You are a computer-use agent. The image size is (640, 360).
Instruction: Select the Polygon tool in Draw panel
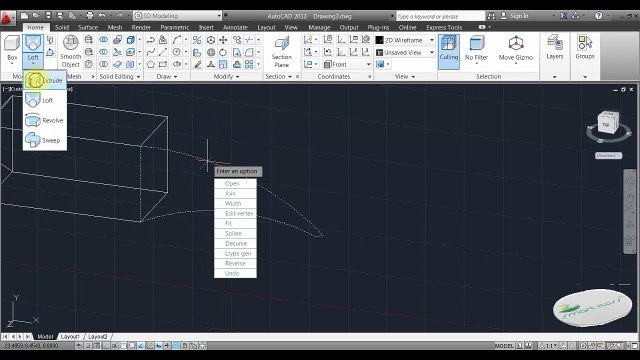click(x=151, y=64)
